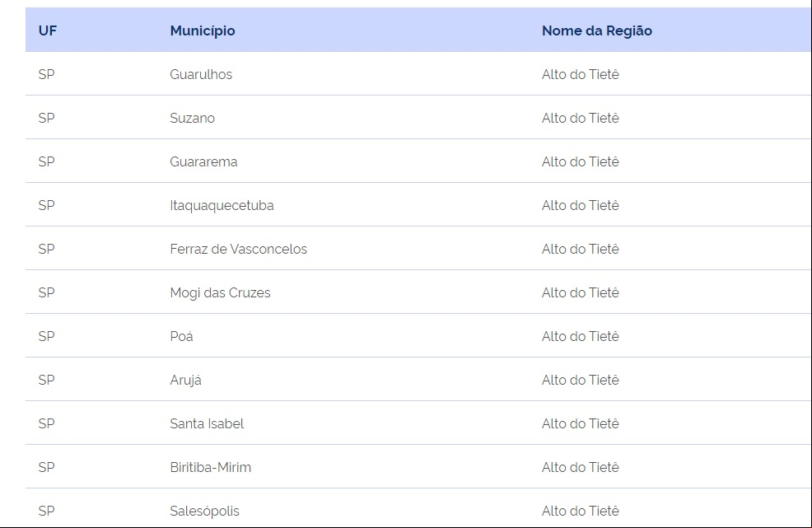Click SP cell in Santa Isabel row
This screenshot has height=528, width=812.
[x=47, y=424]
